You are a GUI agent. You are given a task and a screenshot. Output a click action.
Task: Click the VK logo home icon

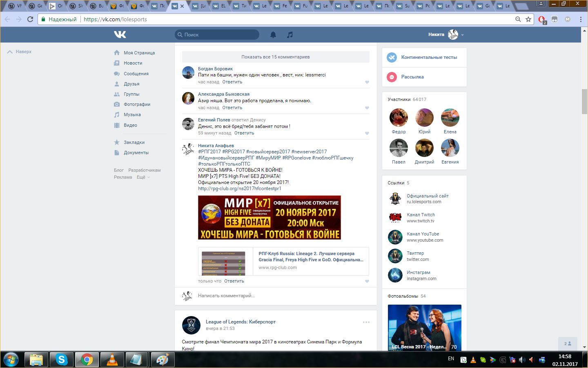click(120, 35)
